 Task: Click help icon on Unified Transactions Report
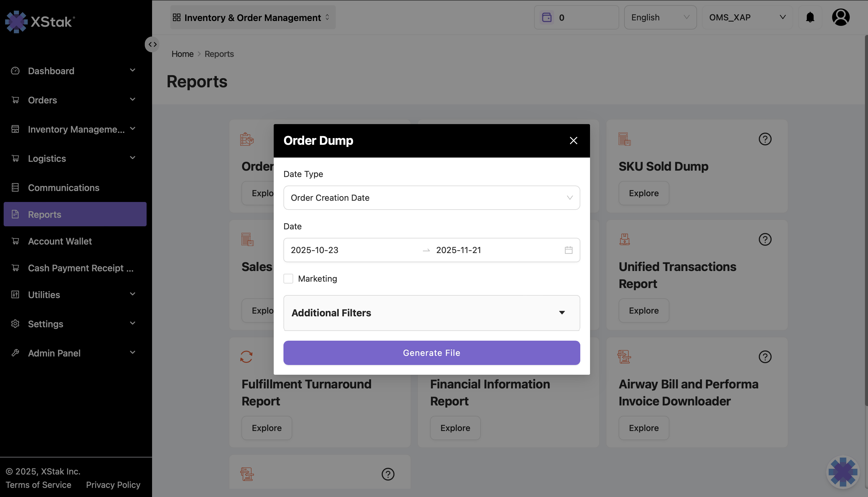pos(765,239)
